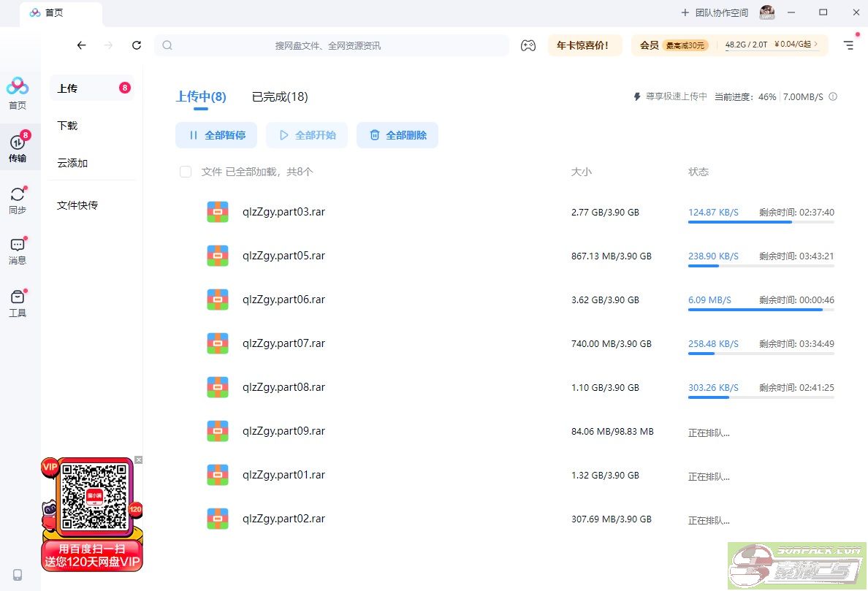Screen dimensions: 868x591
Task: Go to 首页 home in sidebar
Action: tap(18, 94)
